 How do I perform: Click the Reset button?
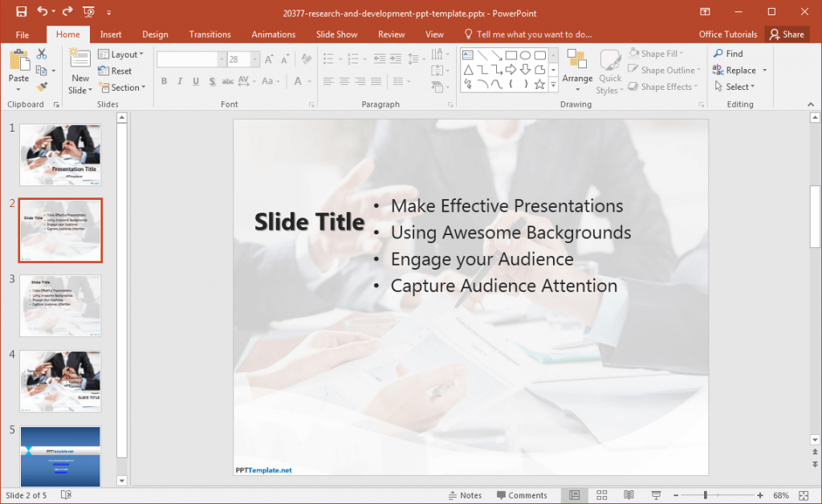point(116,71)
